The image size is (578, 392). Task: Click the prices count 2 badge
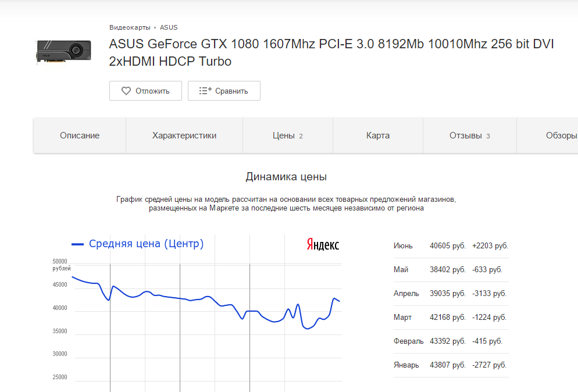(301, 136)
